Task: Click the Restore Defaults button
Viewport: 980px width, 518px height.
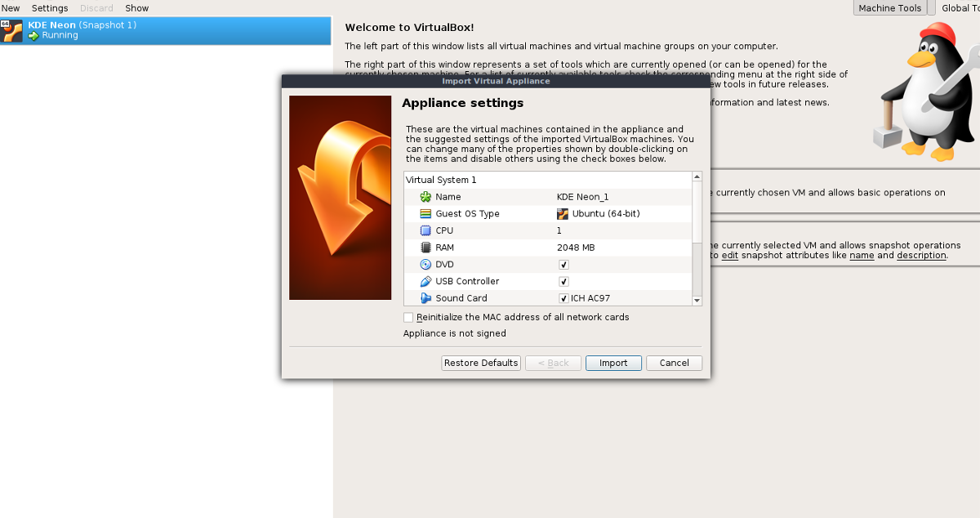Action: (481, 363)
